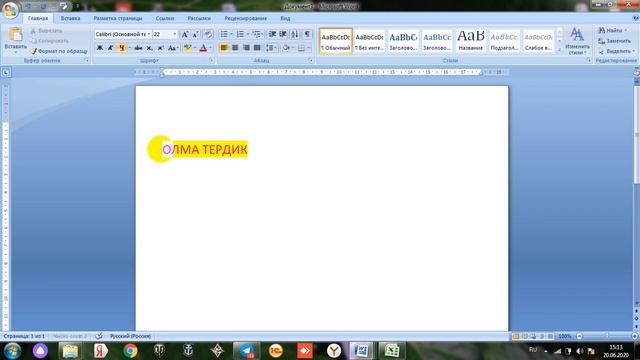This screenshot has height=360, width=640.
Task: Open the Change Styles (Изменить стили) menu
Action: pyautogui.click(x=577, y=40)
